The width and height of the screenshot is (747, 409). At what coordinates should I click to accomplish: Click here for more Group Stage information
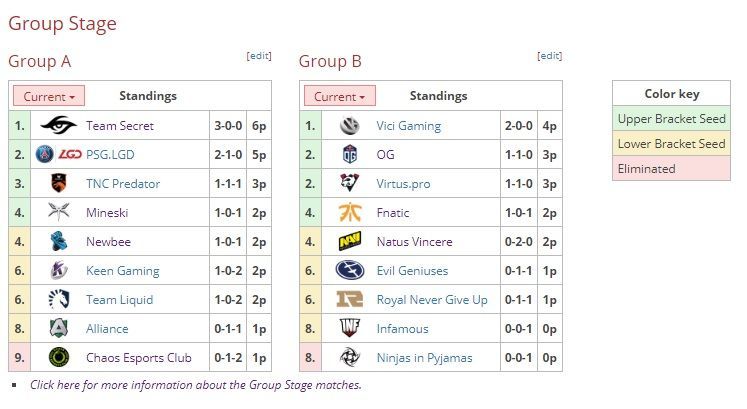(195, 385)
